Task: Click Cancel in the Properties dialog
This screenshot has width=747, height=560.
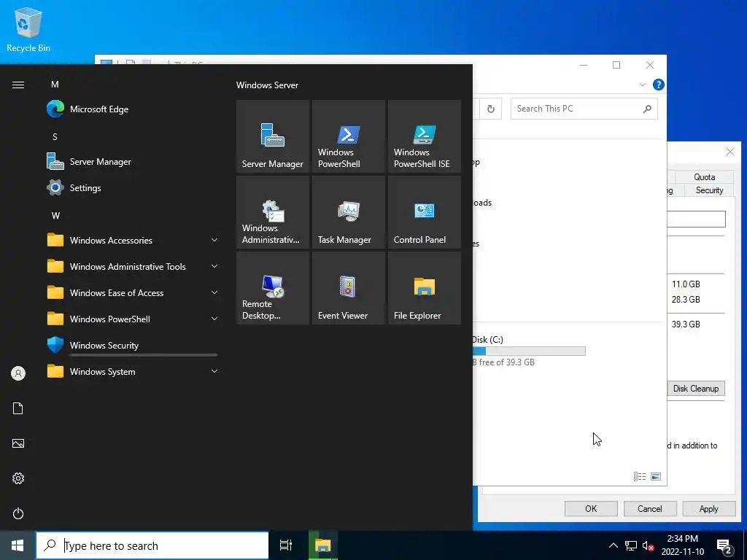Action: click(650, 508)
